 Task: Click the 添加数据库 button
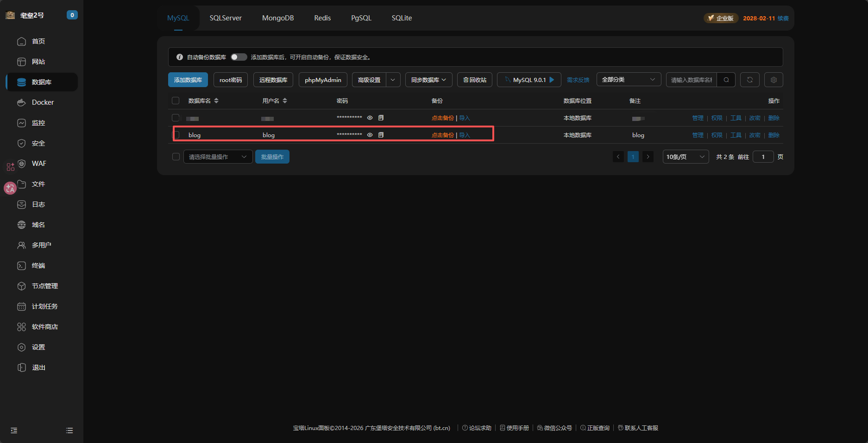[188, 80]
